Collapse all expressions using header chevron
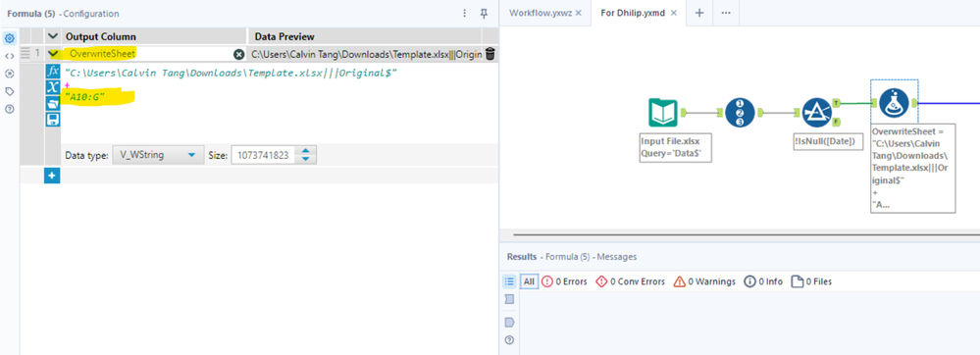 (x=53, y=37)
